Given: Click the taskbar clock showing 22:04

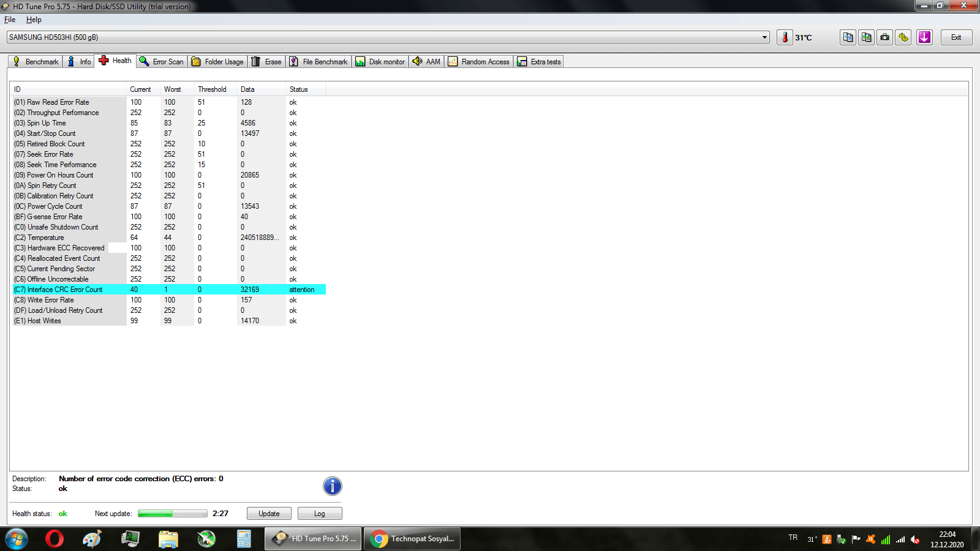Looking at the screenshot, I should coord(947,539).
